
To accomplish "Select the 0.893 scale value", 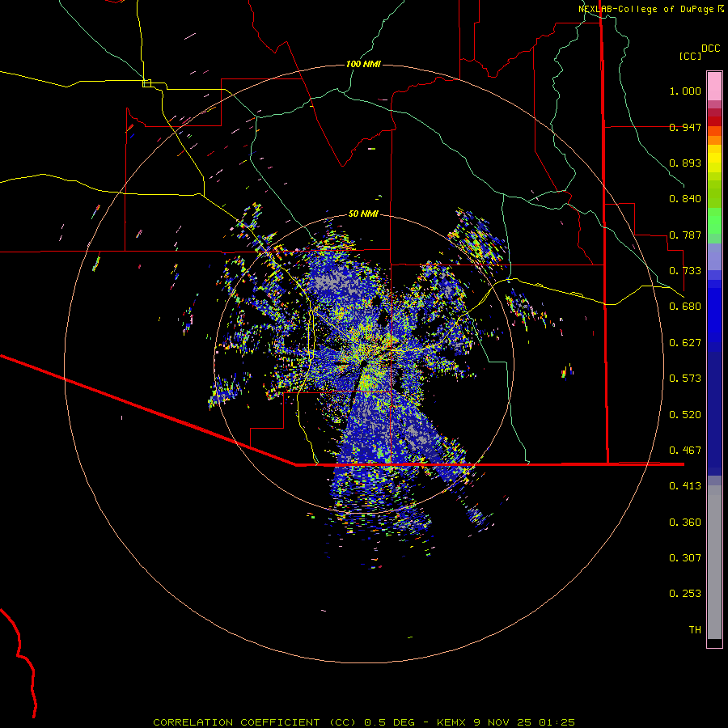I will point(685,163).
